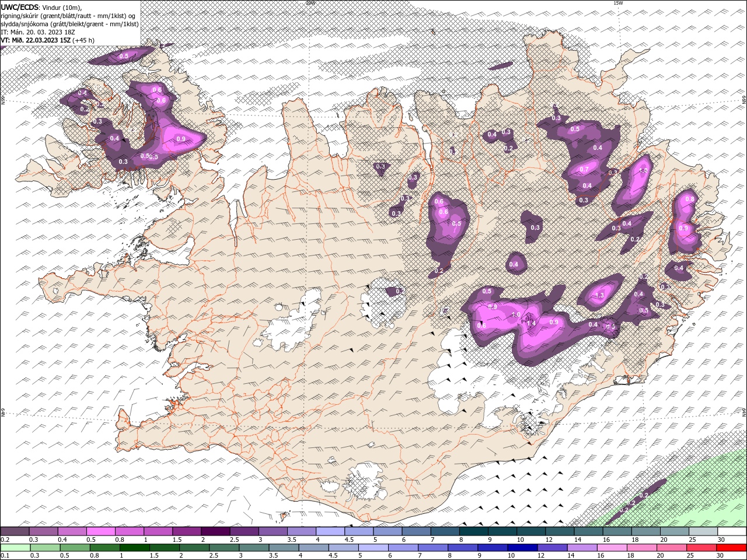Click the lower legend label '0.8'
747x560 pixels.
94,556
